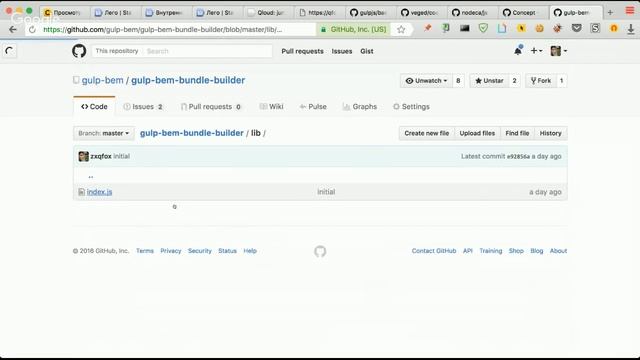Screen dimensions: 640x360
Task: Open the Branch: master selector
Action: click(x=104, y=133)
